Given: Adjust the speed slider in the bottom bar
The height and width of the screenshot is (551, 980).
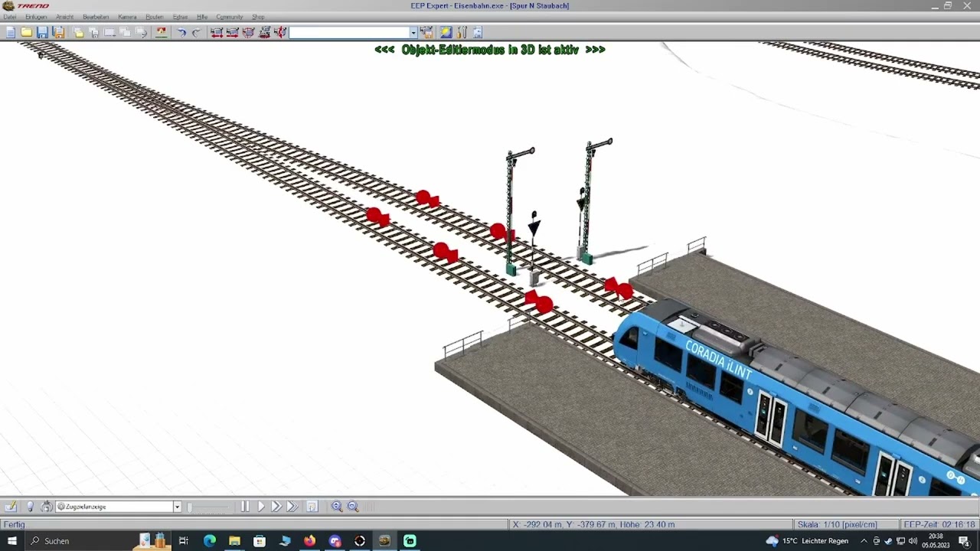Looking at the screenshot, I should click(x=209, y=507).
